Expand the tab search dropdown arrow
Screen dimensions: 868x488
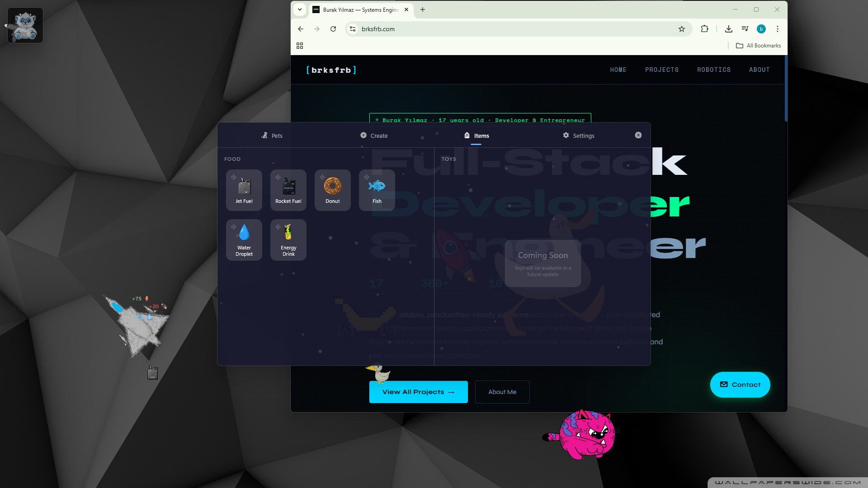300,9
